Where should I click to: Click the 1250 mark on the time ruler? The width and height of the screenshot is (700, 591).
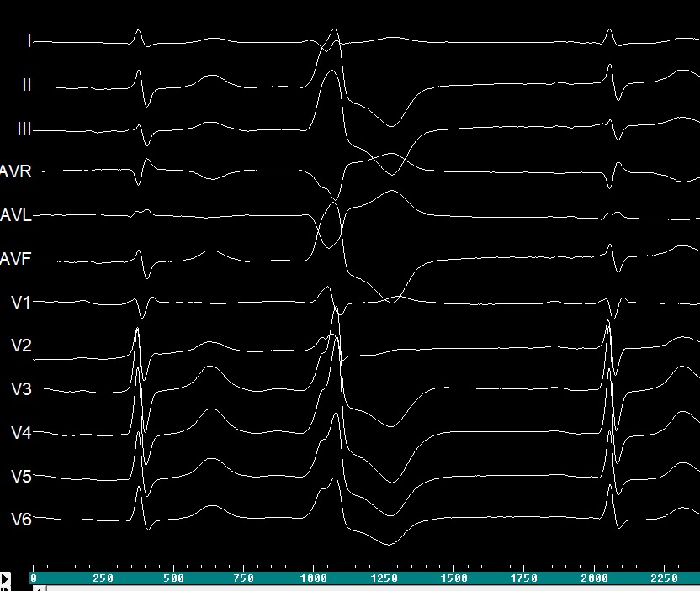coord(384,578)
